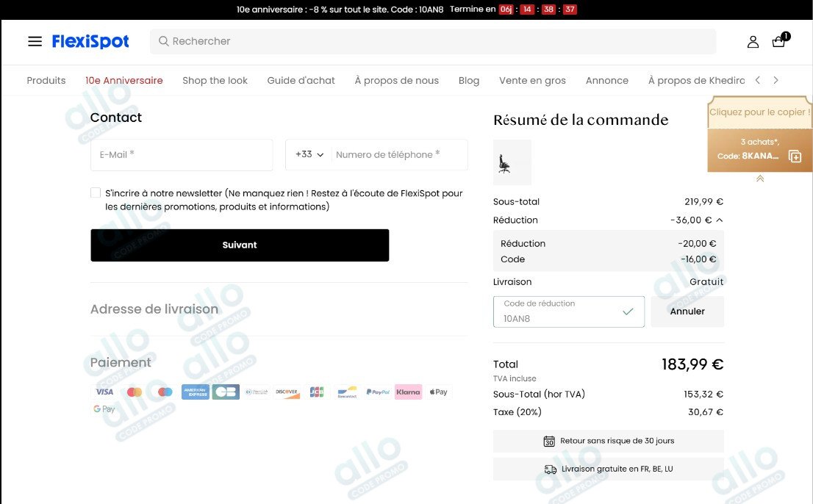Open the Produits menu
Screen dimensions: 813x504
point(46,80)
